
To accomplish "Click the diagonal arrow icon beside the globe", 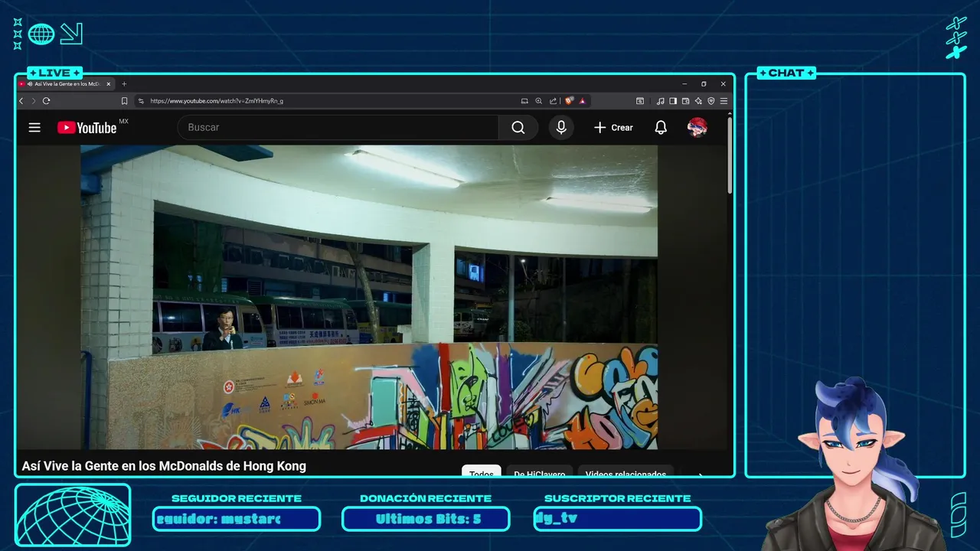I will (71, 34).
